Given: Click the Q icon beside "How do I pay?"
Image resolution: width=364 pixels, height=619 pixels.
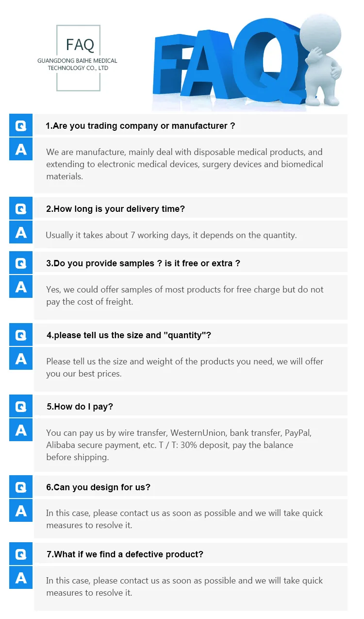Looking at the screenshot, I should click(x=21, y=406).
